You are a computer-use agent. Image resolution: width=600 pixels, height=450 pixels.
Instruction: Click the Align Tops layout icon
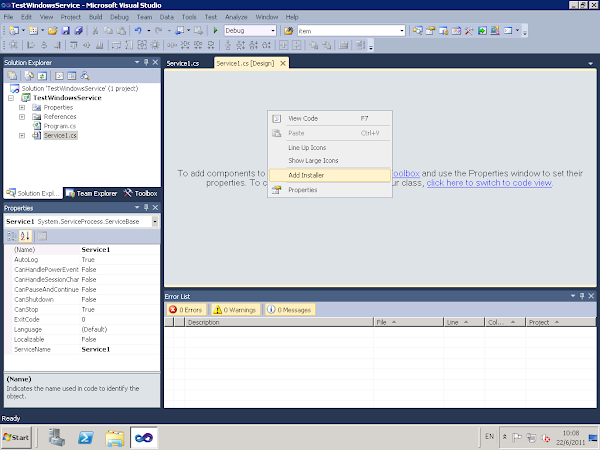(73, 45)
